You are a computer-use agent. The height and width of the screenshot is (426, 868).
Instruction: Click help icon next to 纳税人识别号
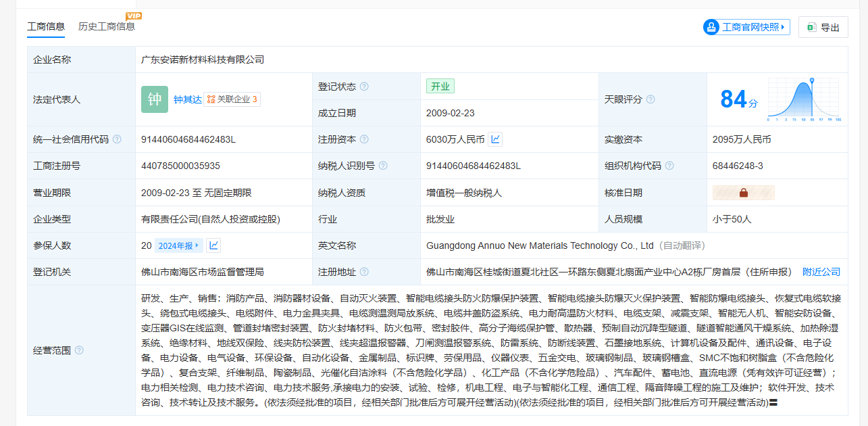click(x=383, y=166)
